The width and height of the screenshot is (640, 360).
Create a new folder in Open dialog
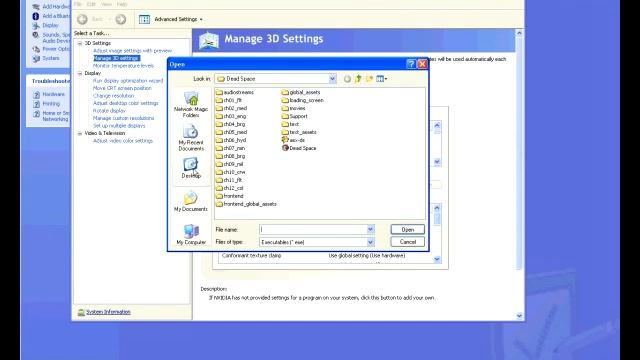tap(369, 79)
